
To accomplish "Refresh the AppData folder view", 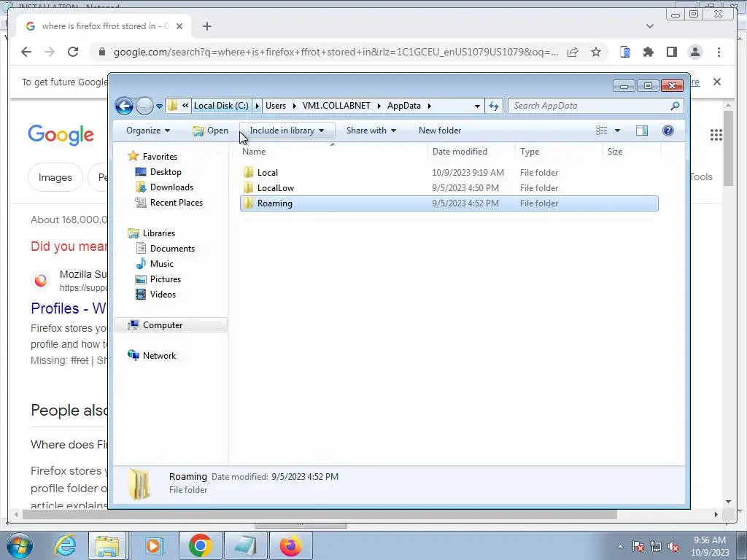I will click(x=494, y=106).
